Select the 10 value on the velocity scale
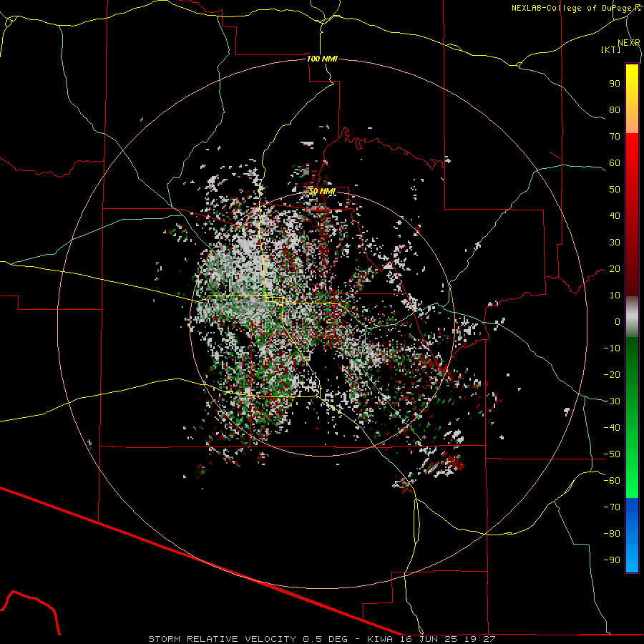The width and height of the screenshot is (644, 644). pyautogui.click(x=615, y=296)
